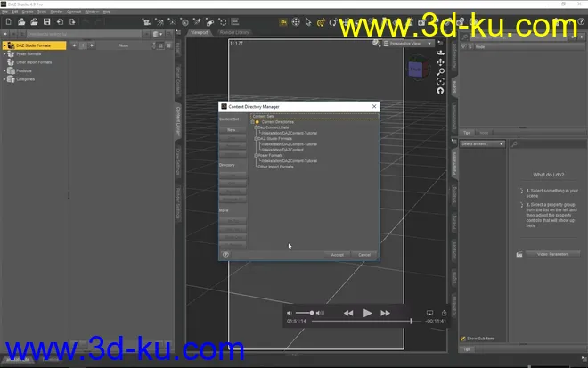The width and height of the screenshot is (588, 368).
Task: Click the help icon in Content Directory Manager
Action: (x=225, y=254)
